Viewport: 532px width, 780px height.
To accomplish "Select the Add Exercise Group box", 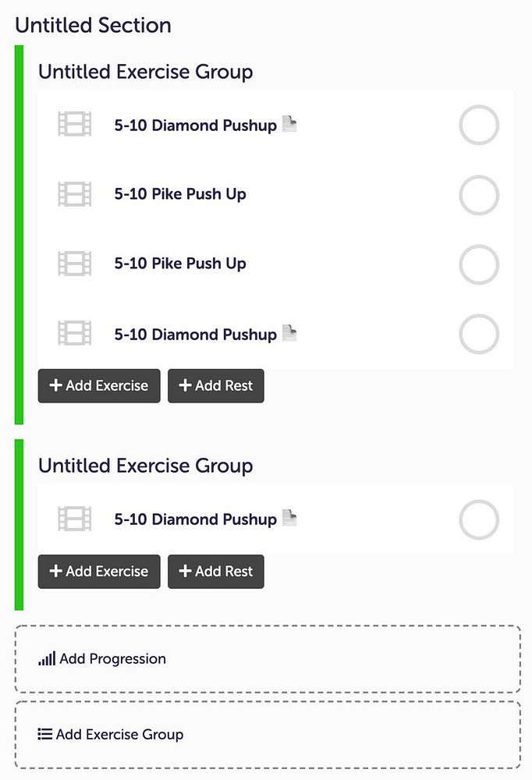I will [267, 735].
